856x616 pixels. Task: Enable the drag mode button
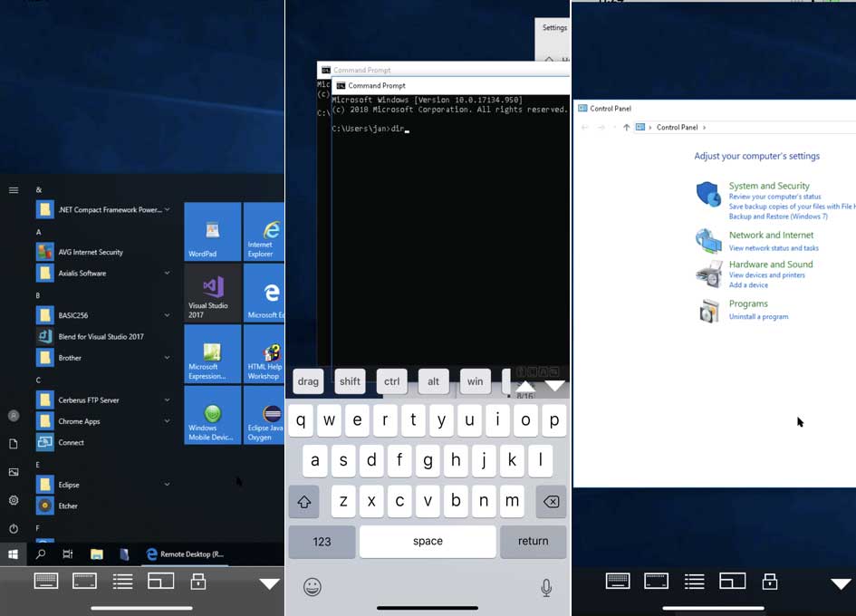coord(308,381)
